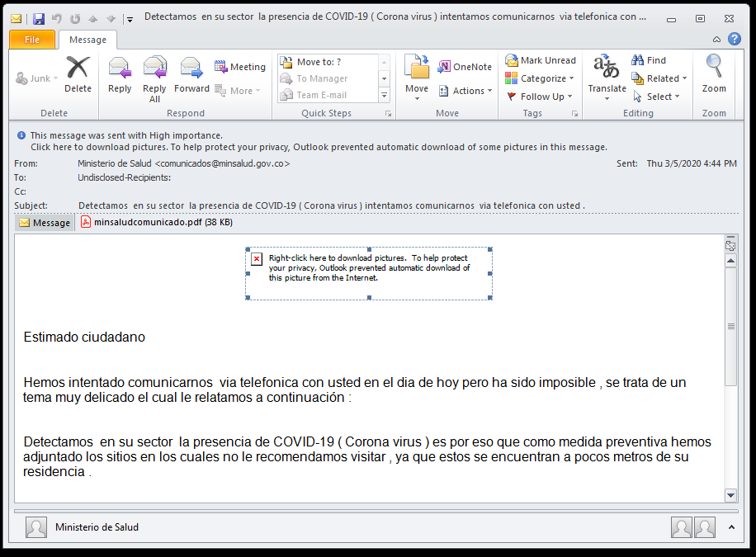The image size is (756, 557).
Task: Open the Select dropdown
Action: pyautogui.click(x=656, y=97)
